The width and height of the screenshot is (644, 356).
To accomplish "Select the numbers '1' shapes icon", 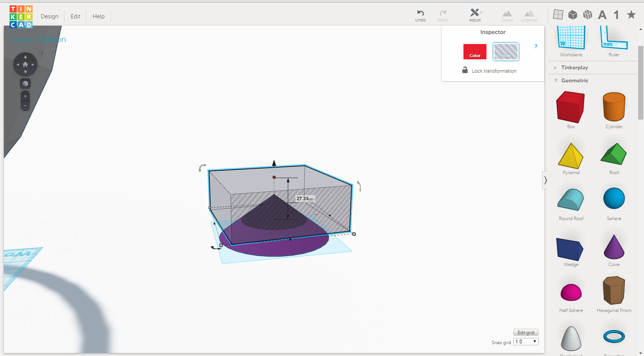I will click(x=616, y=15).
